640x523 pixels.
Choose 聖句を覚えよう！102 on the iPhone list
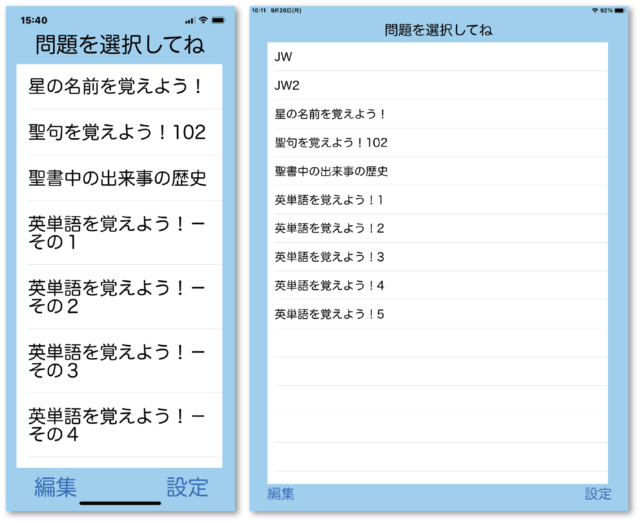(x=119, y=132)
